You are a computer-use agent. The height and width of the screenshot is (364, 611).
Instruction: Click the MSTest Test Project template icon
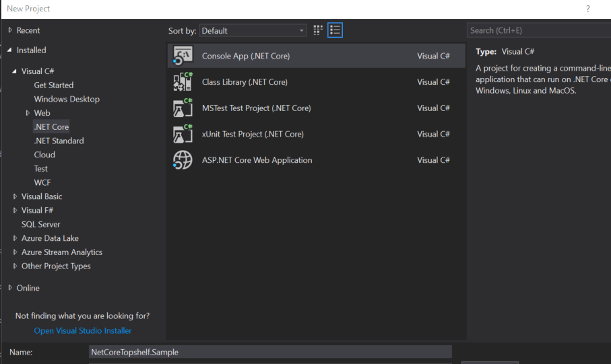(183, 108)
